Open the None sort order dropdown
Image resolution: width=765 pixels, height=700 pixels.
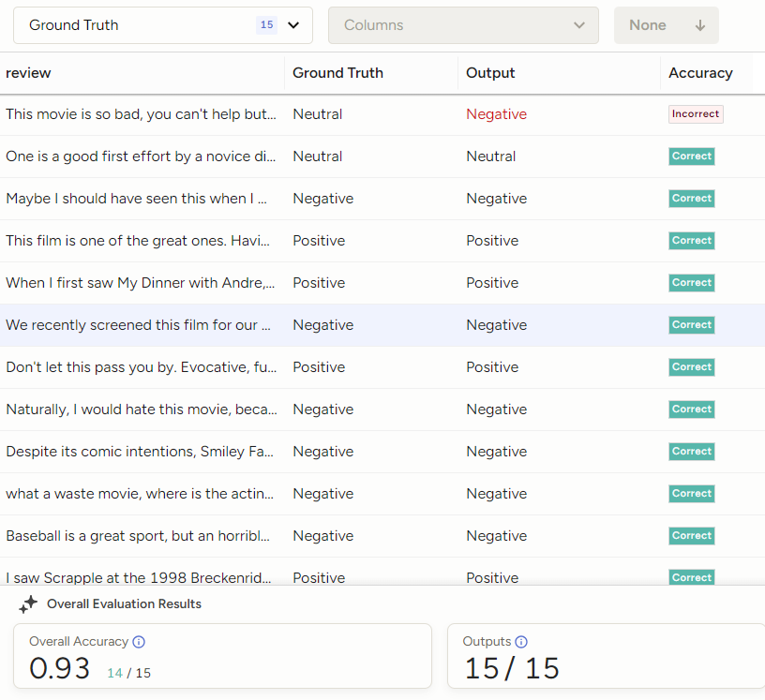tap(666, 25)
